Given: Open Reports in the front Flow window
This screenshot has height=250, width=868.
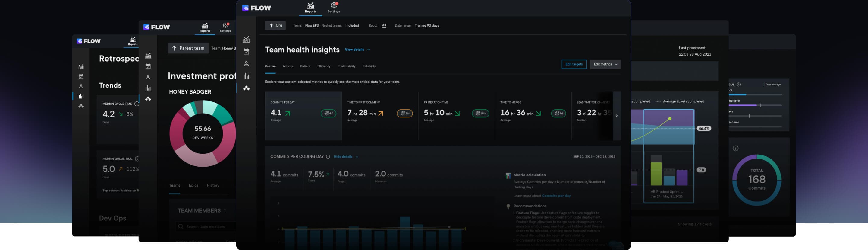Looking at the screenshot, I should coord(310,8).
